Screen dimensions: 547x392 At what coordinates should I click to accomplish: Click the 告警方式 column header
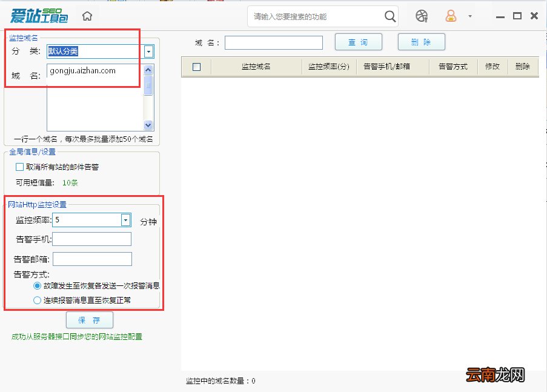point(453,66)
